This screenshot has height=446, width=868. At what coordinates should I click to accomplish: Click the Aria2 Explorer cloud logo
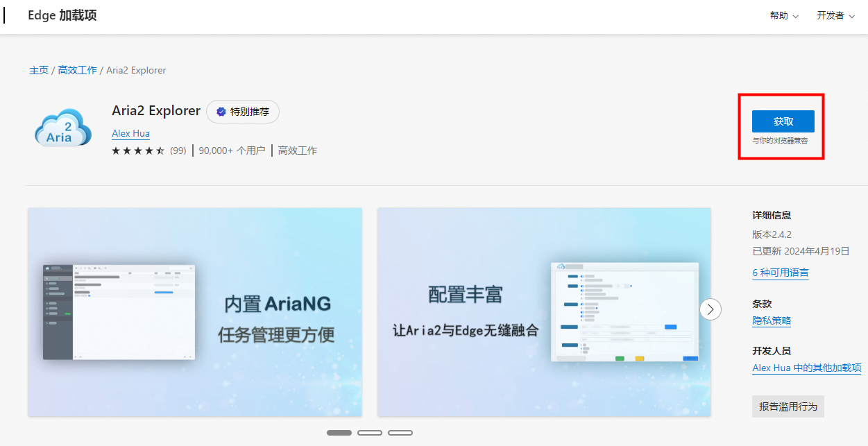[x=62, y=126]
